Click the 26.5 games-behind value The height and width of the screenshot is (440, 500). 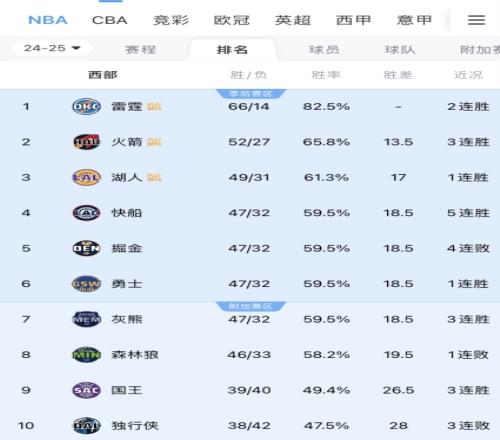398,390
